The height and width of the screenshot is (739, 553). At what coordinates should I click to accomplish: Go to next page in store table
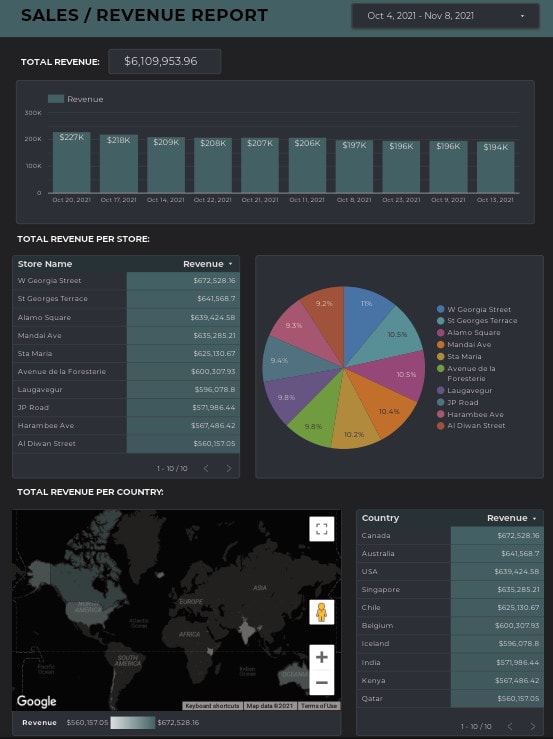tap(229, 468)
